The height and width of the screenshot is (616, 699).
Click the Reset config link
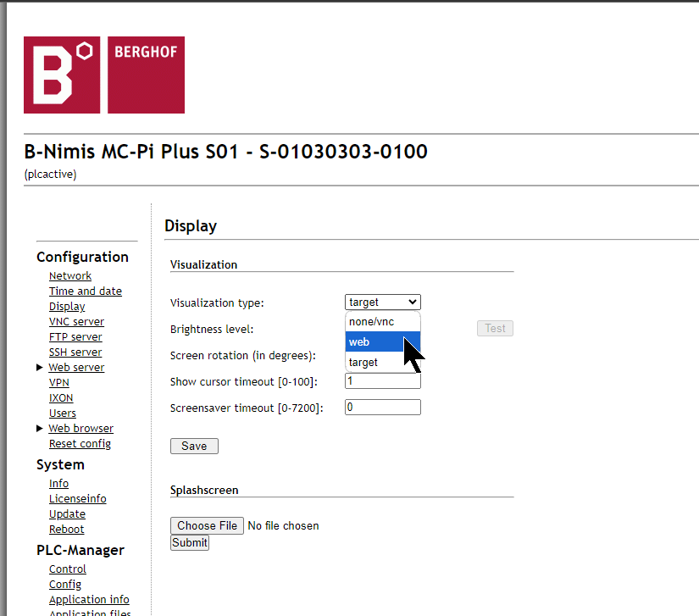[80, 444]
